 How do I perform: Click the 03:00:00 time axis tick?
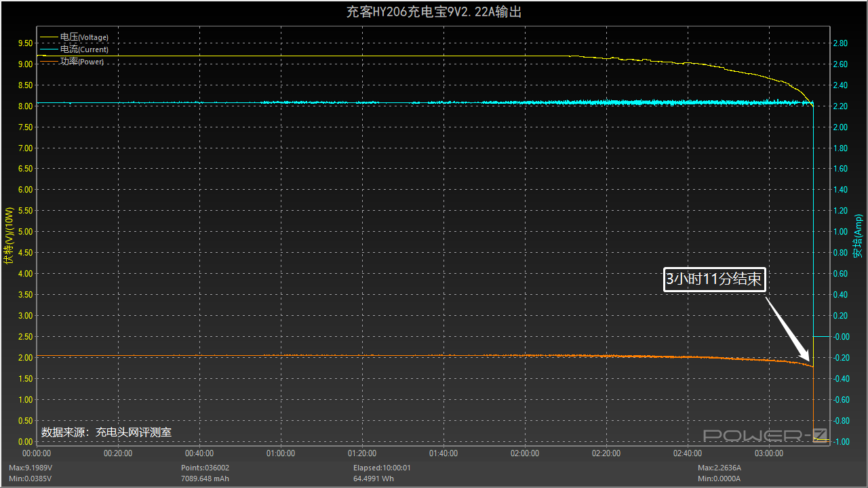pos(769,453)
